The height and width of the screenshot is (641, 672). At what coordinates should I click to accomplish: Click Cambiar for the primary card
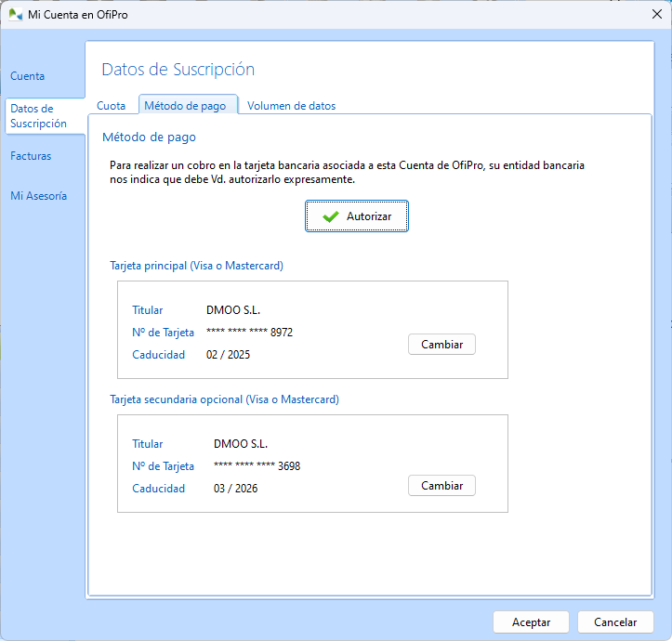tap(441, 344)
